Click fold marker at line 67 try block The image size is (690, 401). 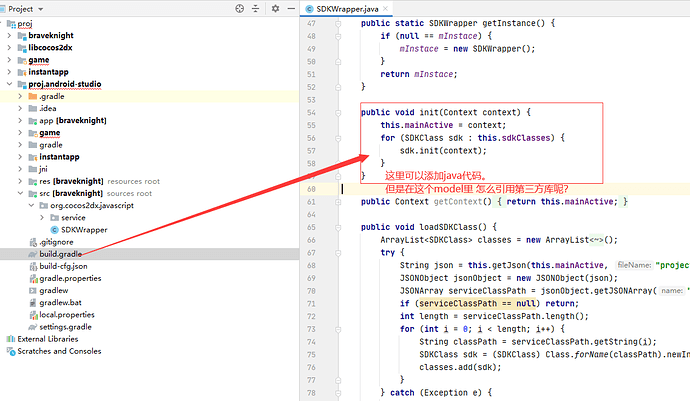(x=338, y=253)
